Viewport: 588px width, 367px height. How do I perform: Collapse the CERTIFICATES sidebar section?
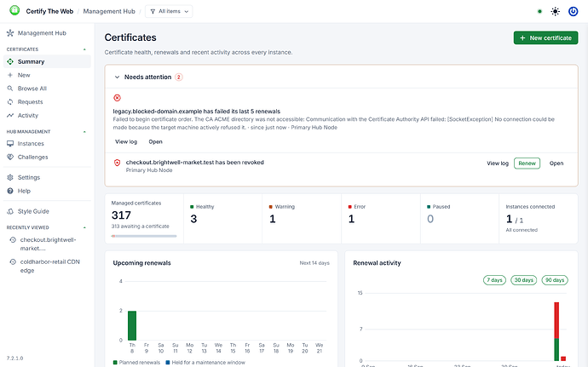point(84,49)
